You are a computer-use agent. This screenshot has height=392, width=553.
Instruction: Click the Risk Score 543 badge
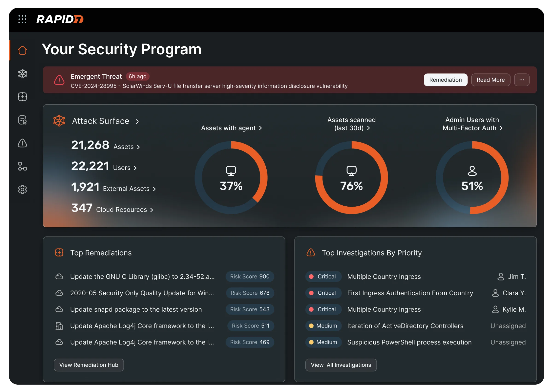tap(250, 309)
